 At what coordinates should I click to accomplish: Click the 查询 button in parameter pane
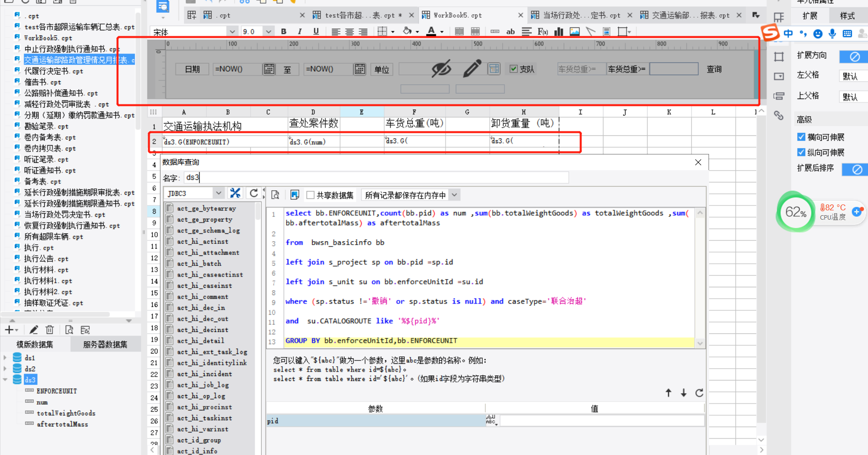coord(714,69)
